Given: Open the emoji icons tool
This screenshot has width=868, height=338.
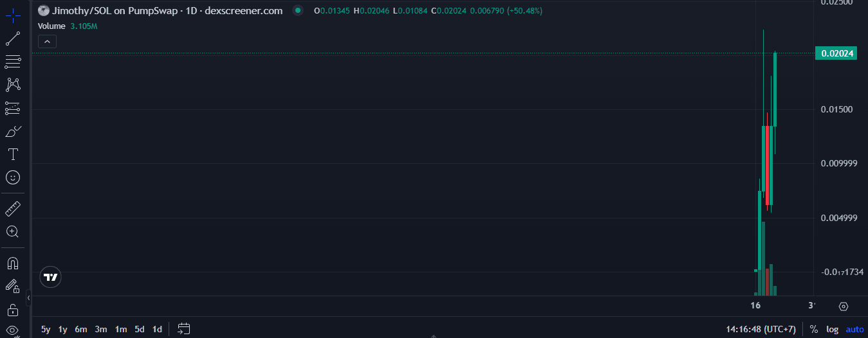Looking at the screenshot, I should point(13,177).
